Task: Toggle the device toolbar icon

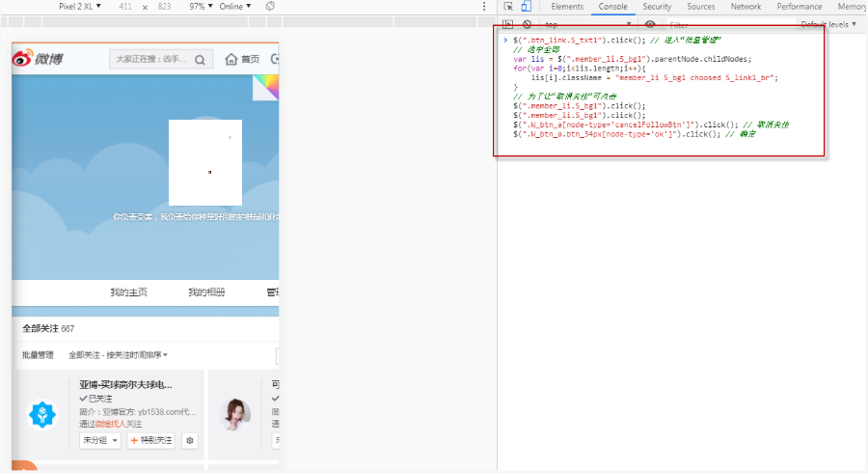Action: [527, 7]
